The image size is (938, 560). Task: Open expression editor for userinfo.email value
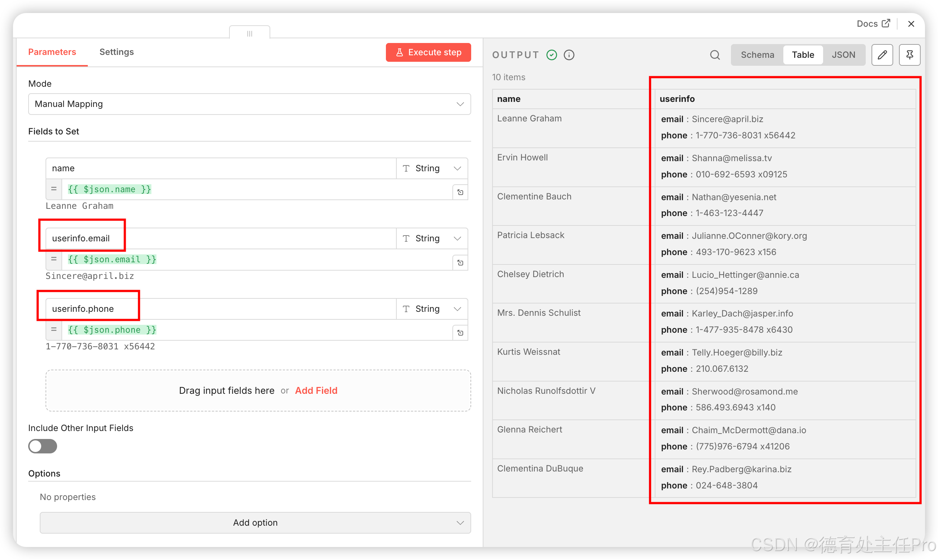coord(460,263)
